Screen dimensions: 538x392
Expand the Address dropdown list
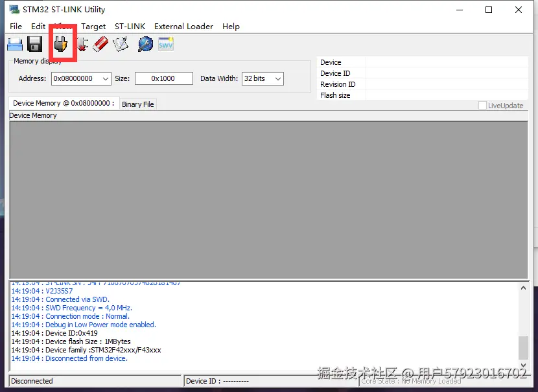coord(106,79)
